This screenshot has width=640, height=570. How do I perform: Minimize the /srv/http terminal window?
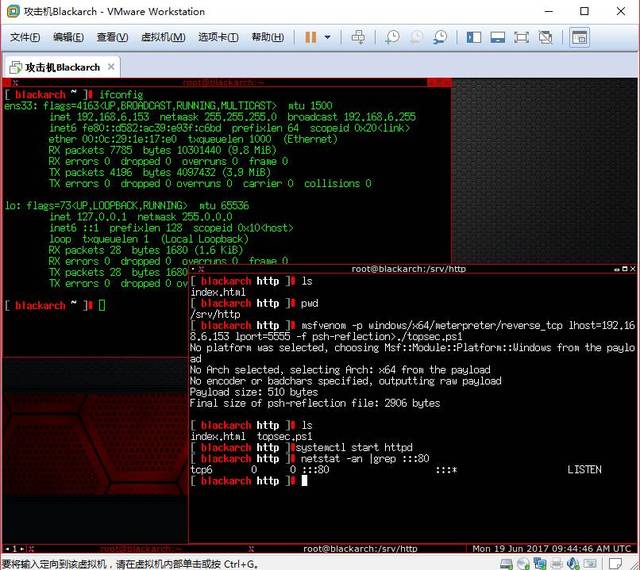click(617, 269)
